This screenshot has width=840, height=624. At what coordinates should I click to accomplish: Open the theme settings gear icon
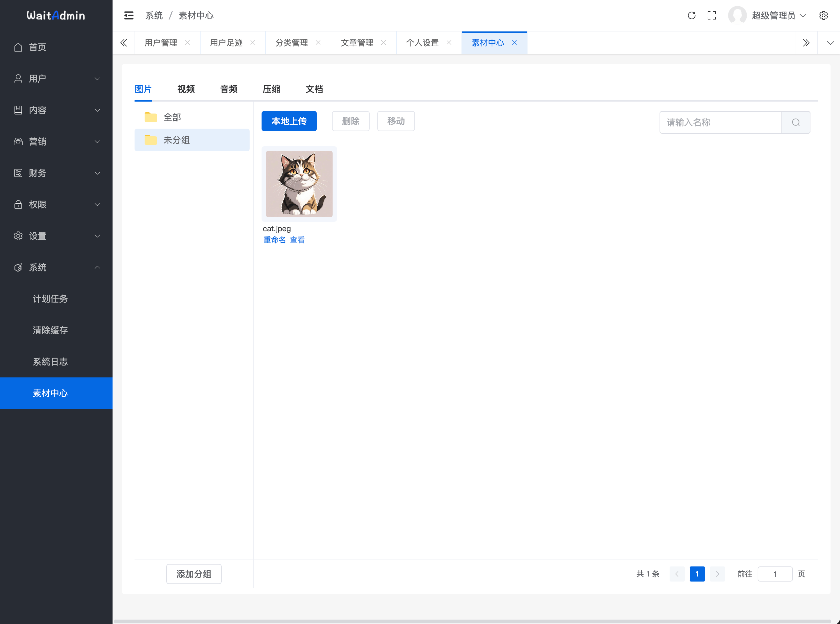click(823, 15)
